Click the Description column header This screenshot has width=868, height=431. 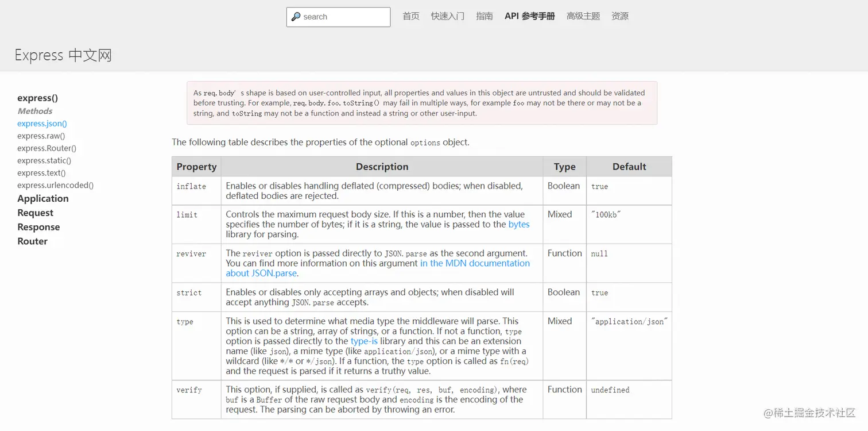click(382, 167)
